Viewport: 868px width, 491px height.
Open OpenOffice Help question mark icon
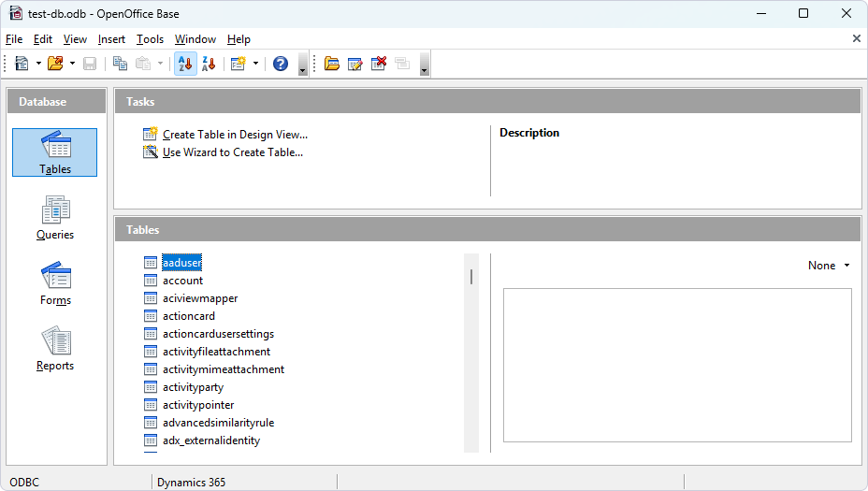coord(281,64)
